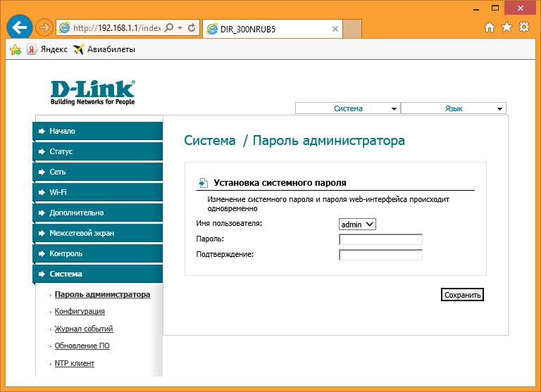Viewport: 541px width, 392px height.
Task: Open the NTP клиент submenu link
Action: click(x=75, y=363)
